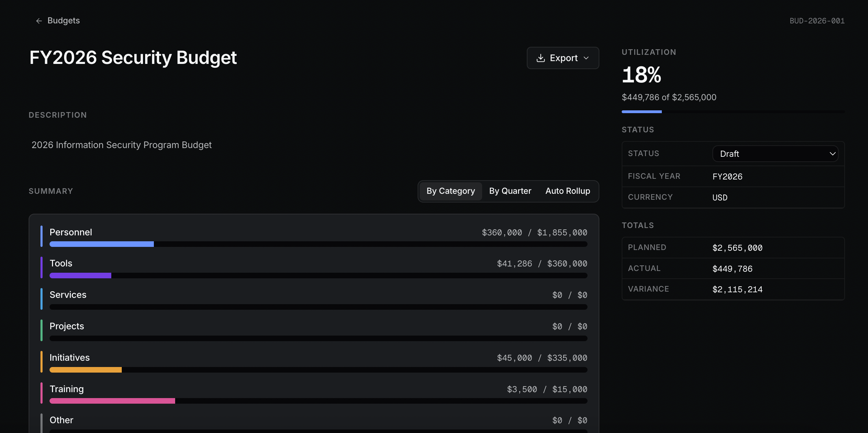868x433 pixels.
Task: Click the description text '2026 Information Security Program Budget'
Action: click(x=121, y=145)
